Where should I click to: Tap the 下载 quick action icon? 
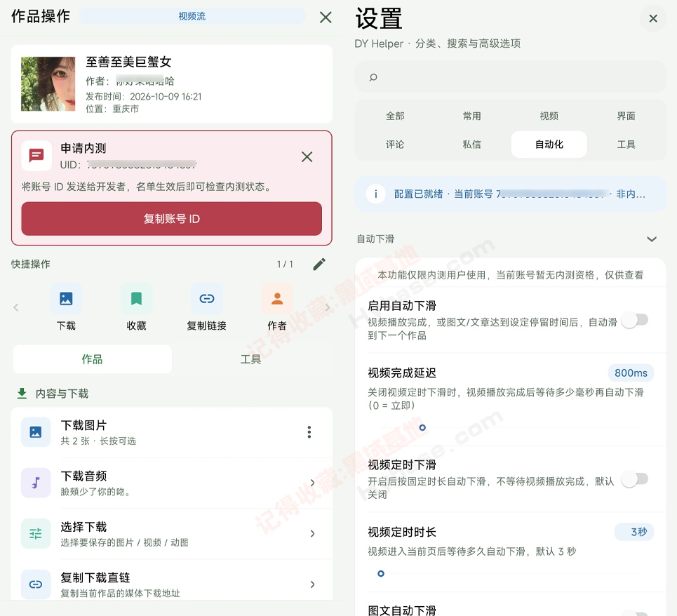pyautogui.click(x=66, y=299)
